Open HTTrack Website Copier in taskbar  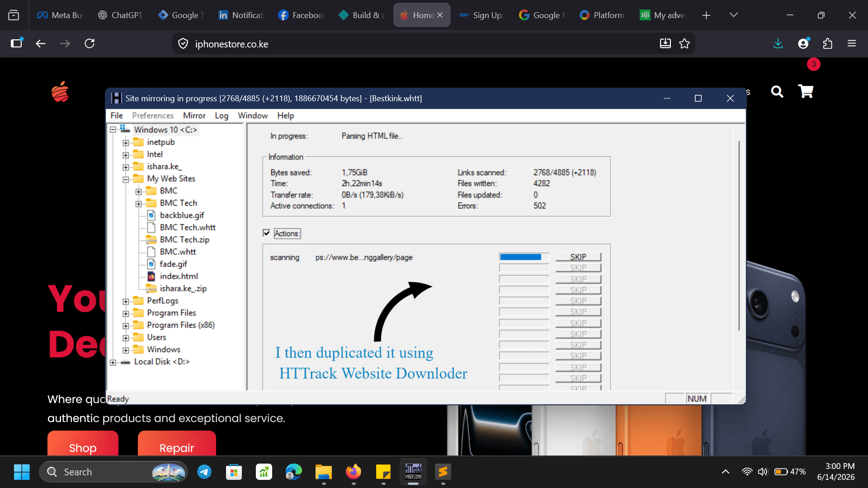click(413, 472)
